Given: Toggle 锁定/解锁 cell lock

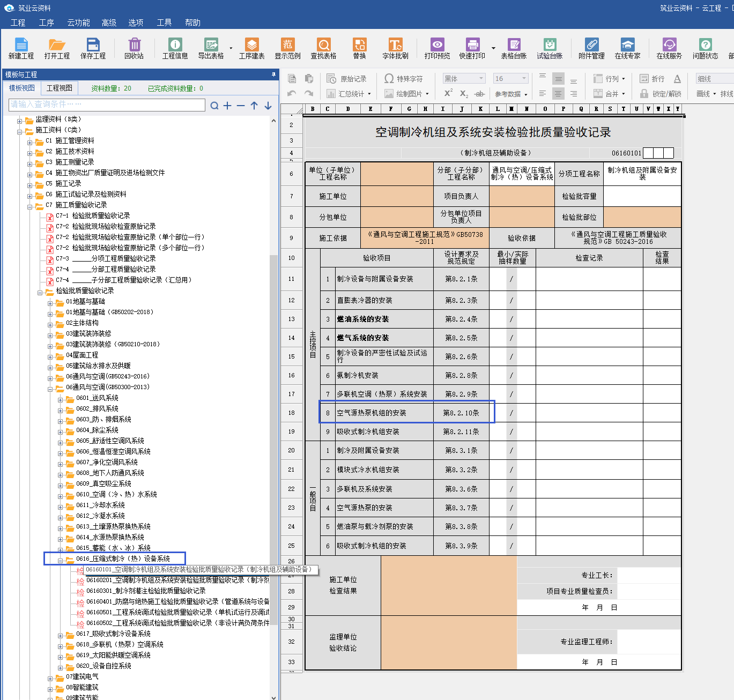Looking at the screenshot, I should coord(661,94).
